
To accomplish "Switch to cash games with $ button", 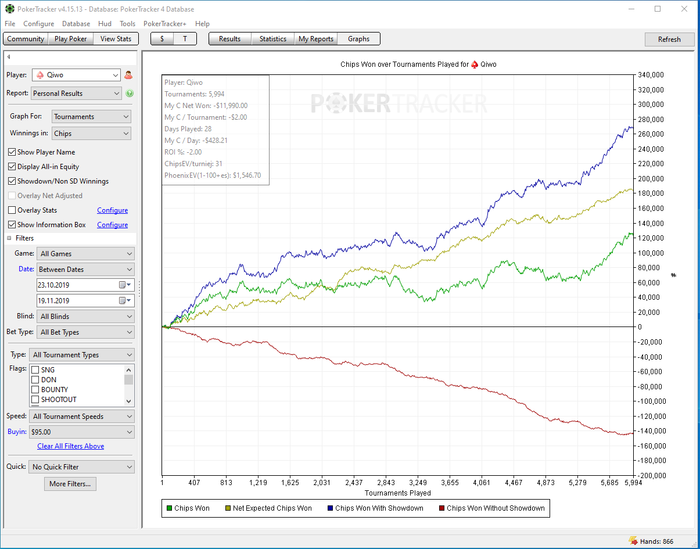I will pos(162,39).
